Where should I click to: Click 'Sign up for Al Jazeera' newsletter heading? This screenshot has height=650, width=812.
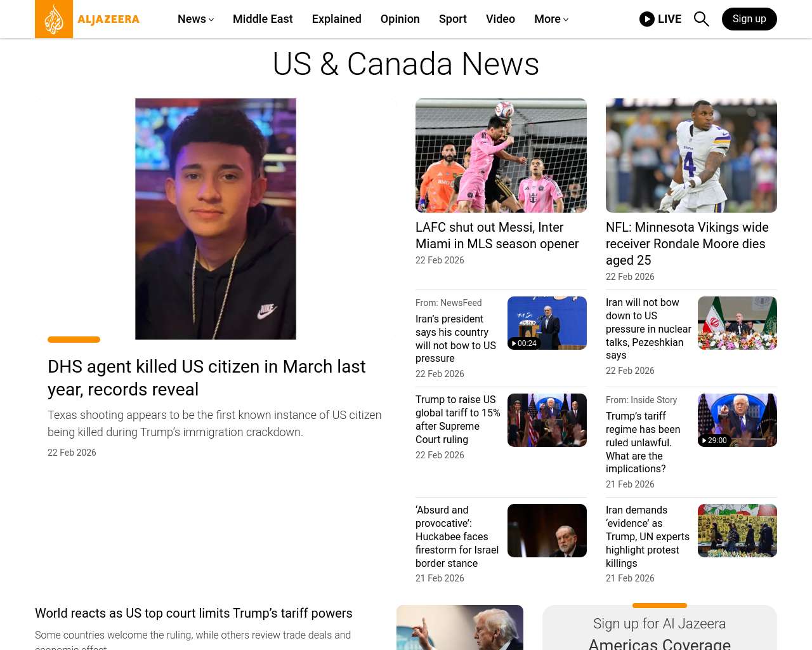tap(660, 624)
